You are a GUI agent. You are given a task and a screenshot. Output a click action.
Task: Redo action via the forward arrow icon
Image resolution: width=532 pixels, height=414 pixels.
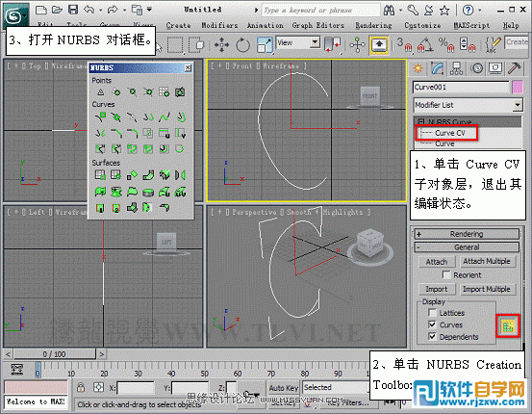click(x=113, y=10)
